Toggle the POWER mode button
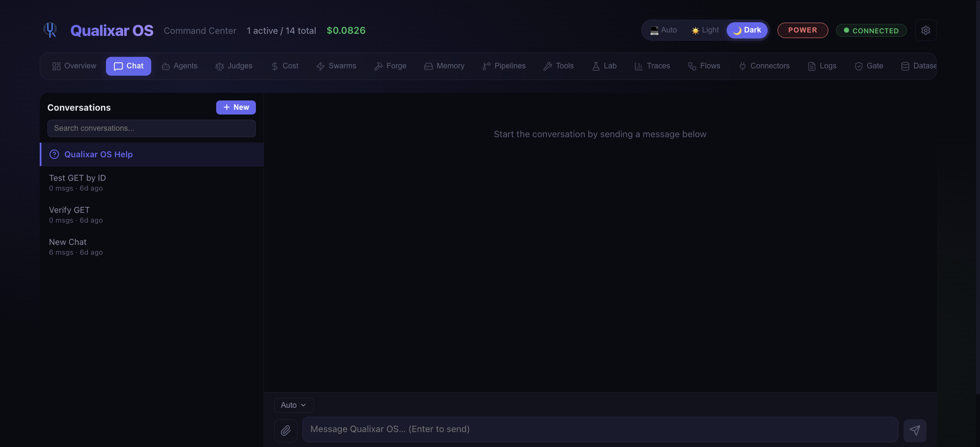The image size is (980, 447). [x=802, y=30]
